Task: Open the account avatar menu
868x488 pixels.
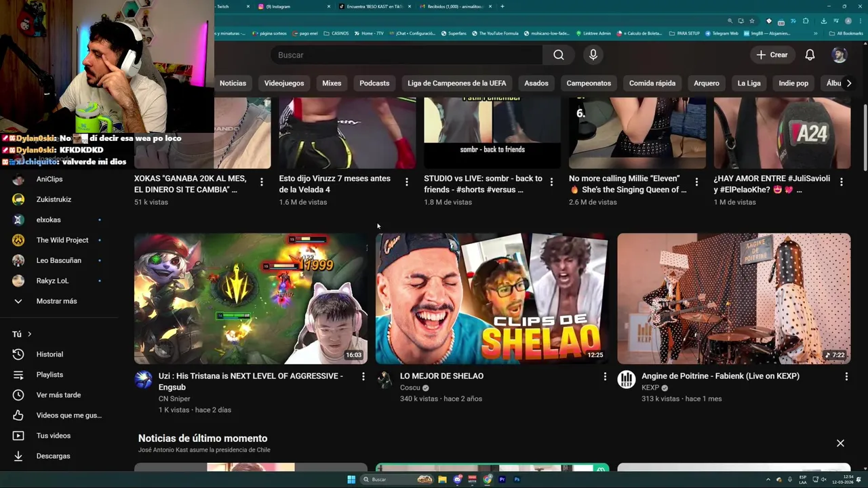Action: pos(840,55)
